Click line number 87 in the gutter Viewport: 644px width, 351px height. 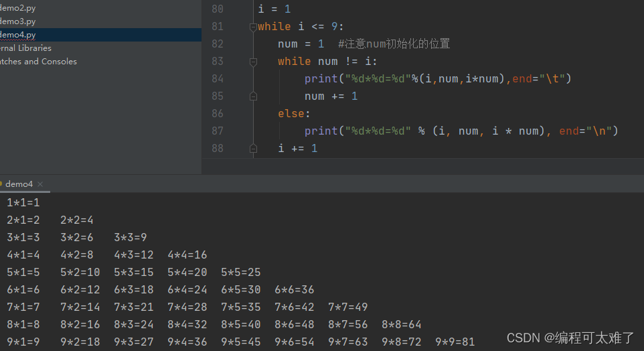pyautogui.click(x=218, y=131)
